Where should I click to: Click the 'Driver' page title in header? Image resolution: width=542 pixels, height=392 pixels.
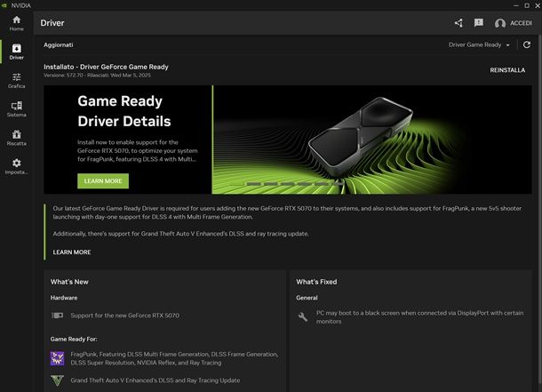point(52,23)
